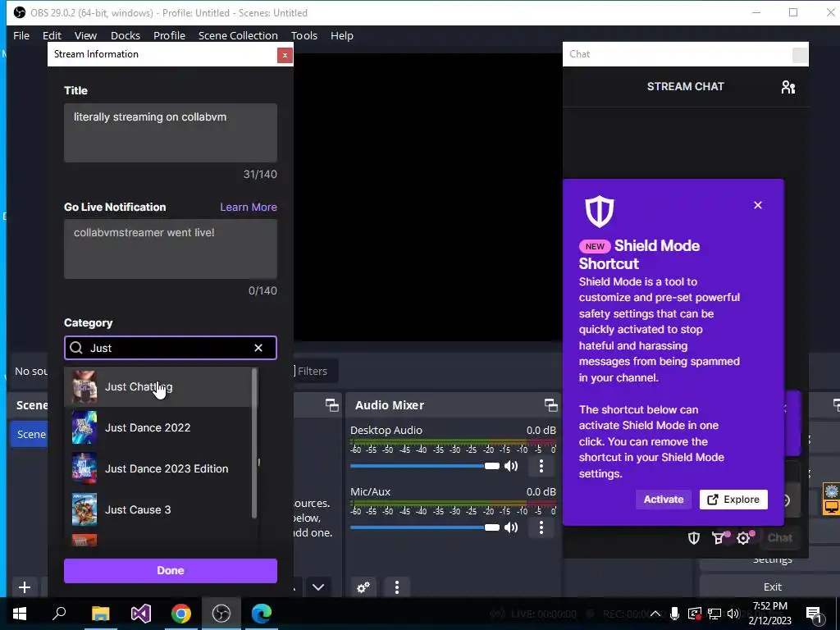This screenshot has height=630, width=840.
Task: Mute Desktop Audio
Action: point(511,466)
